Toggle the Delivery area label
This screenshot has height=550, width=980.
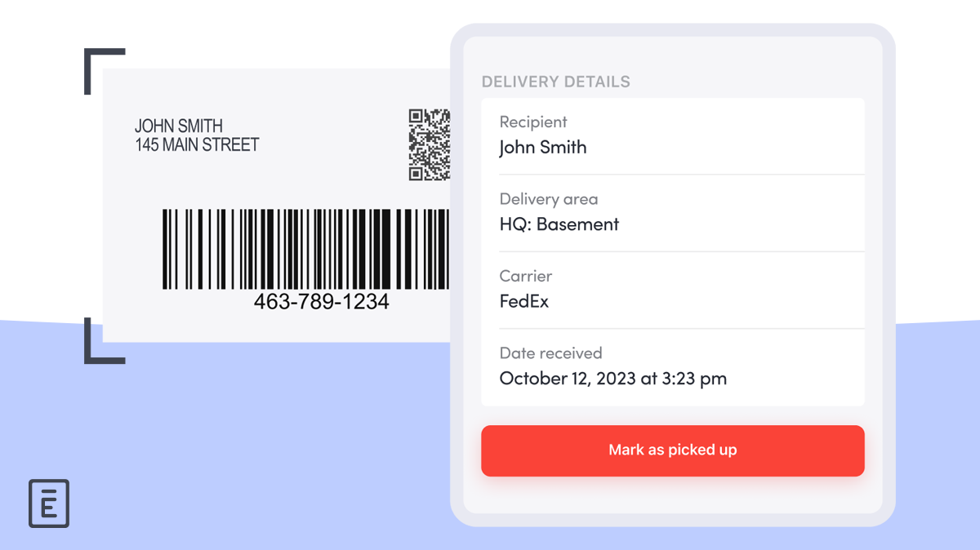point(548,199)
